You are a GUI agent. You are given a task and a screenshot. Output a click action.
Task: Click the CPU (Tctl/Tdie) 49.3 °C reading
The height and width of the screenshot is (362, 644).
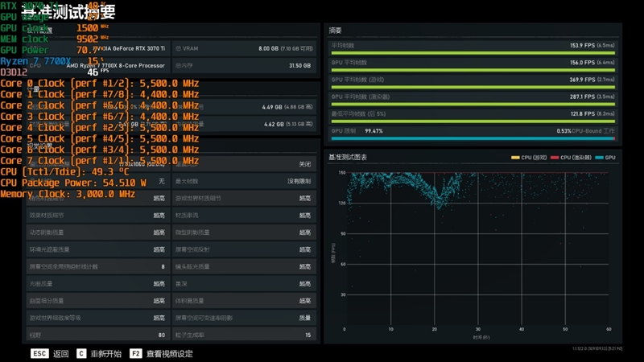point(64,172)
